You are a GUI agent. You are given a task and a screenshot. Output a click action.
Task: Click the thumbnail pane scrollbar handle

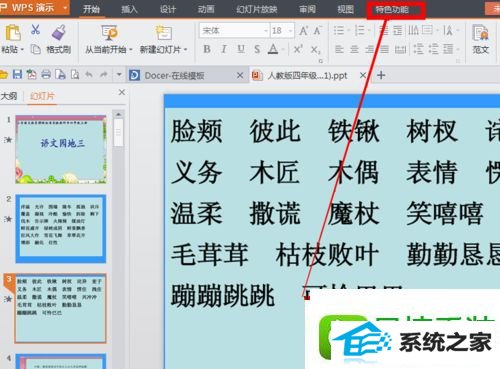118,132
